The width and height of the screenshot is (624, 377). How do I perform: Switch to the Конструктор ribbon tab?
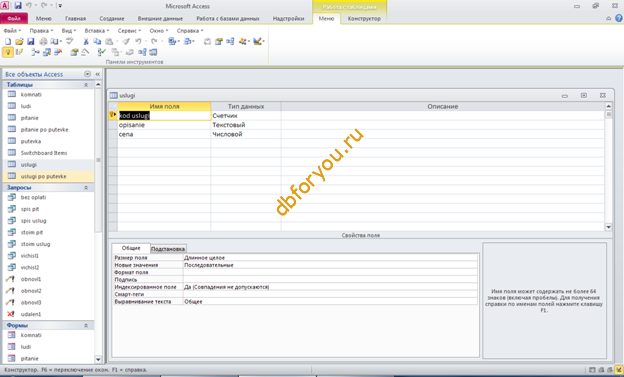[364, 19]
